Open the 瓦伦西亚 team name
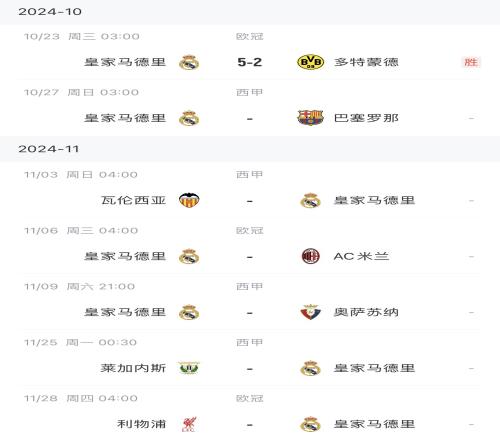 click(133, 200)
